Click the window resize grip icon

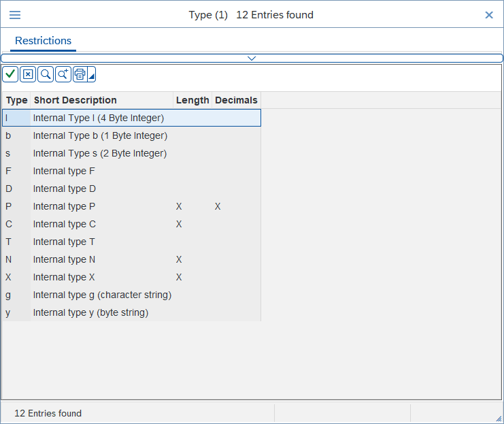pos(499,418)
